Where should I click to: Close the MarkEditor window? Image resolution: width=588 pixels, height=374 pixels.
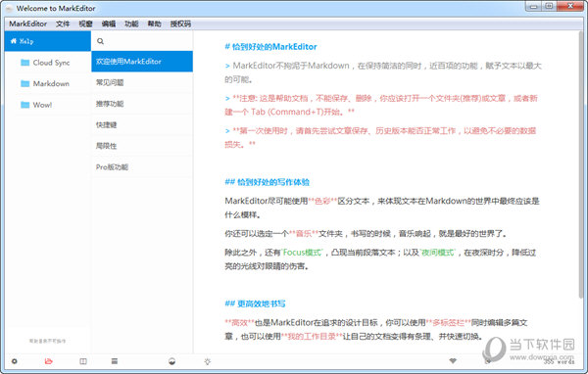point(570,7)
